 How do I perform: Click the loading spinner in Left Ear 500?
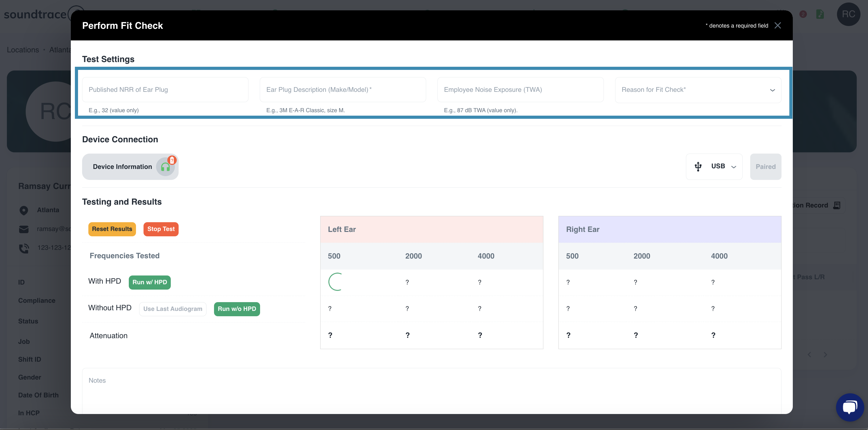click(336, 282)
